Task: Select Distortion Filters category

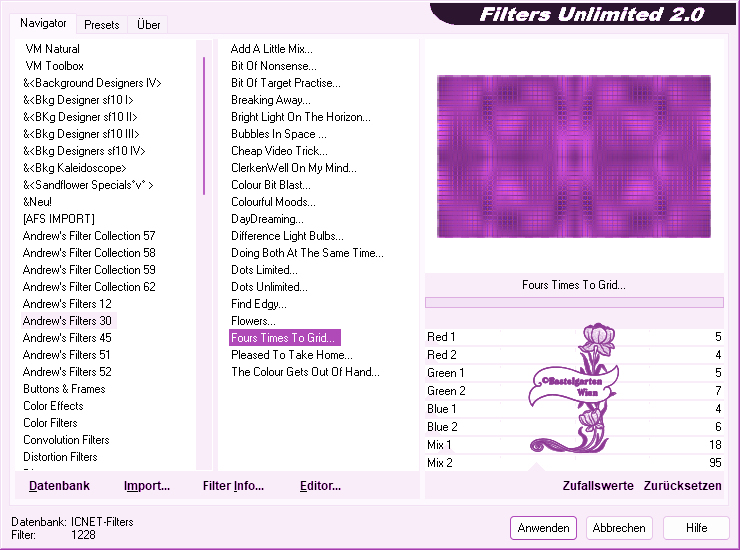Action: (x=60, y=457)
